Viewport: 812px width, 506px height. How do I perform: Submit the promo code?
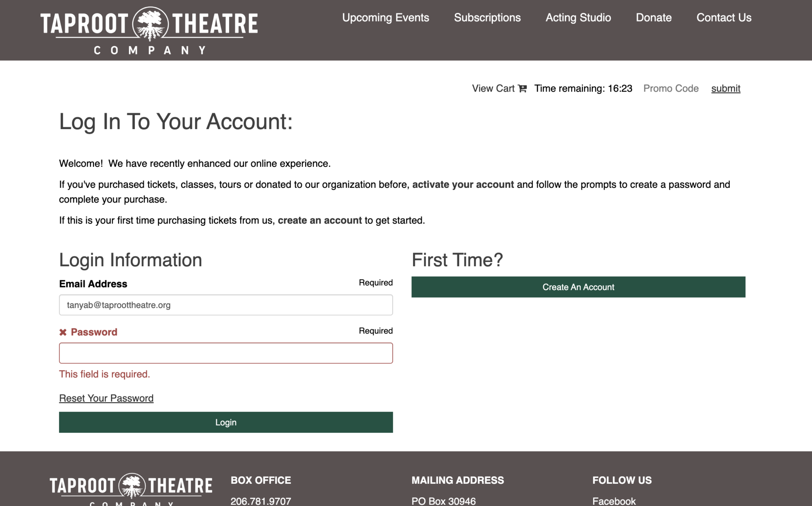[726, 88]
